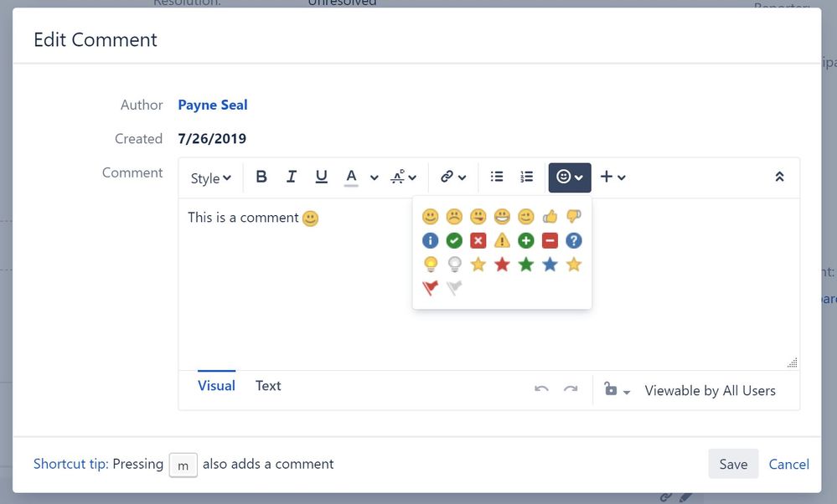
Task: Open the insert more content plus dropdown
Action: 611,177
